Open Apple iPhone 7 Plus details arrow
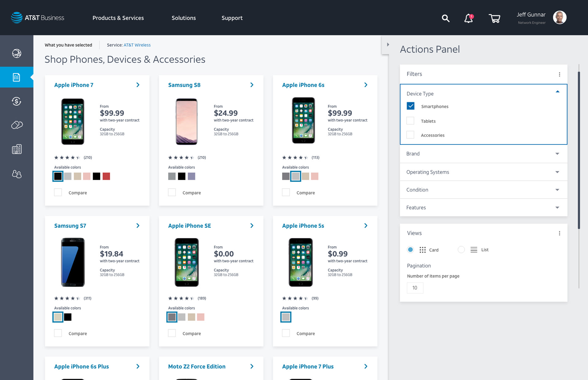The height and width of the screenshot is (380, 588). (366, 366)
